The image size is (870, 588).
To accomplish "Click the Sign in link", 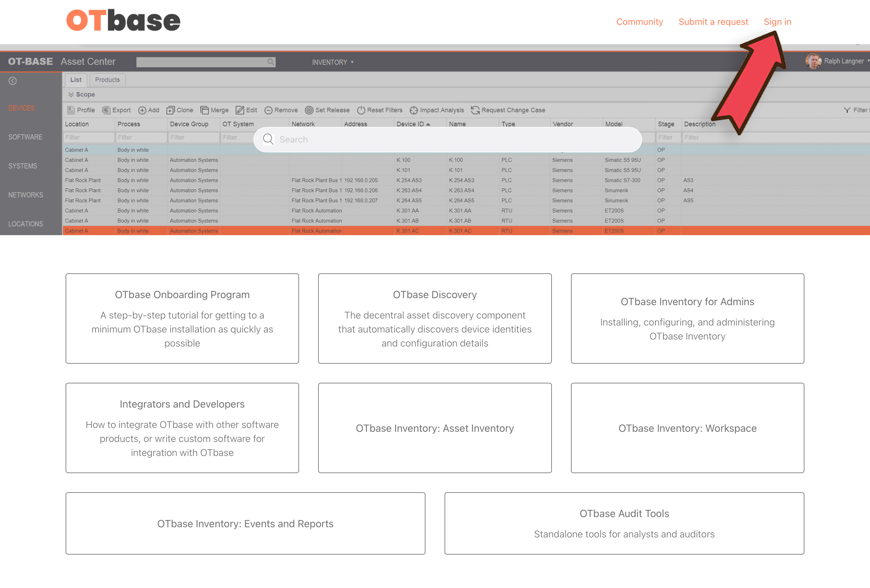I will pyautogui.click(x=777, y=22).
